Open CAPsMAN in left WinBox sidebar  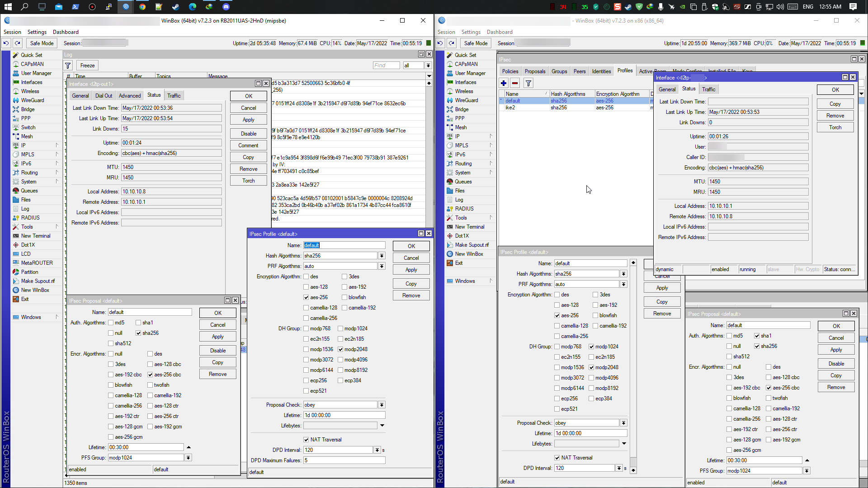tap(32, 64)
